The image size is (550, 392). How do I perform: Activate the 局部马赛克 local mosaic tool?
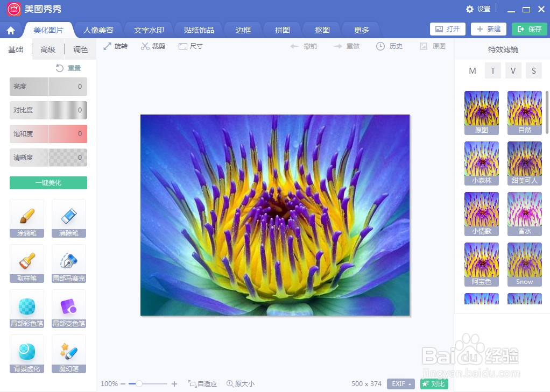68,263
